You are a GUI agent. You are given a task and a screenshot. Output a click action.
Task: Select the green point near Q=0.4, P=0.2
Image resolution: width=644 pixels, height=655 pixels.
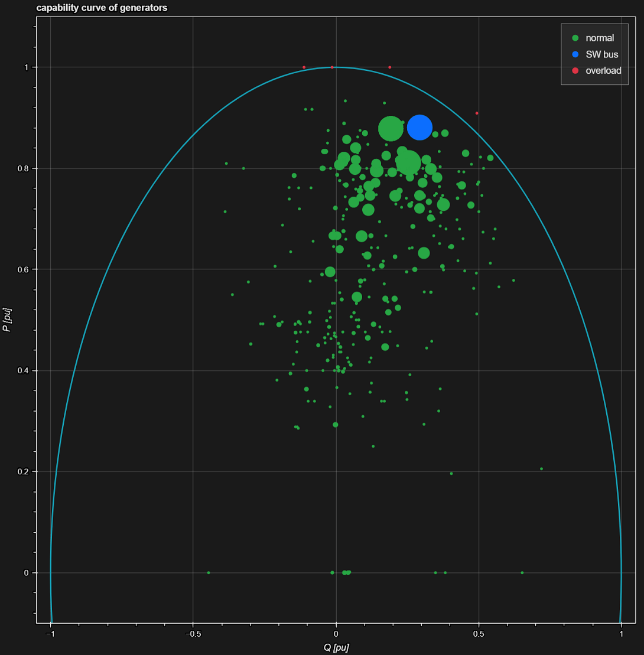pos(451,473)
